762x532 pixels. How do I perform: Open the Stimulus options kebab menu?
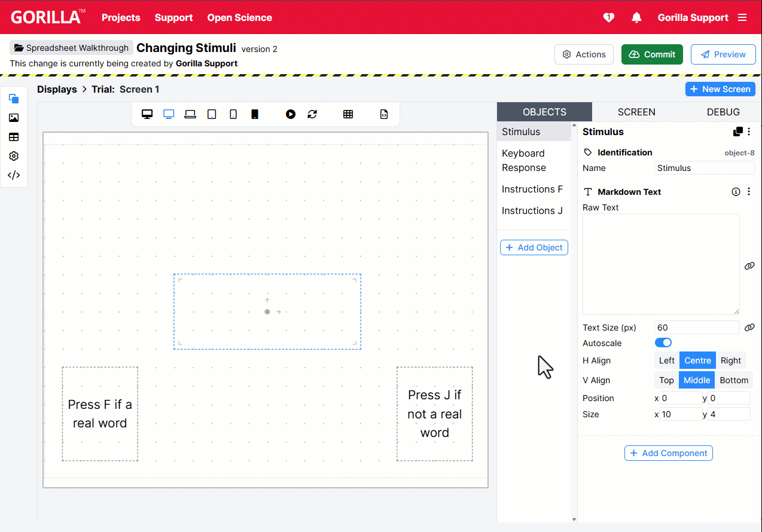[x=749, y=131]
